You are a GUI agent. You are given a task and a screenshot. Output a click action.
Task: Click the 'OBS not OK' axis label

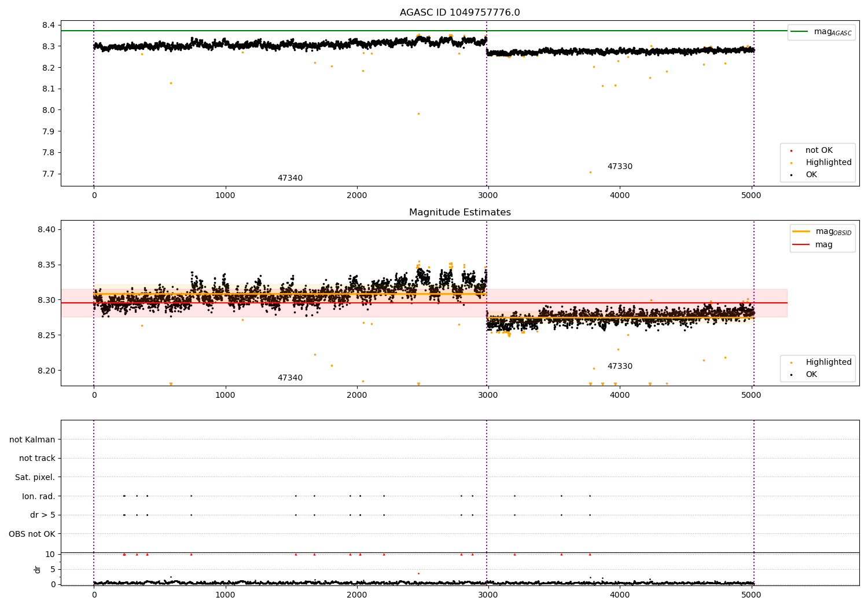(32, 534)
